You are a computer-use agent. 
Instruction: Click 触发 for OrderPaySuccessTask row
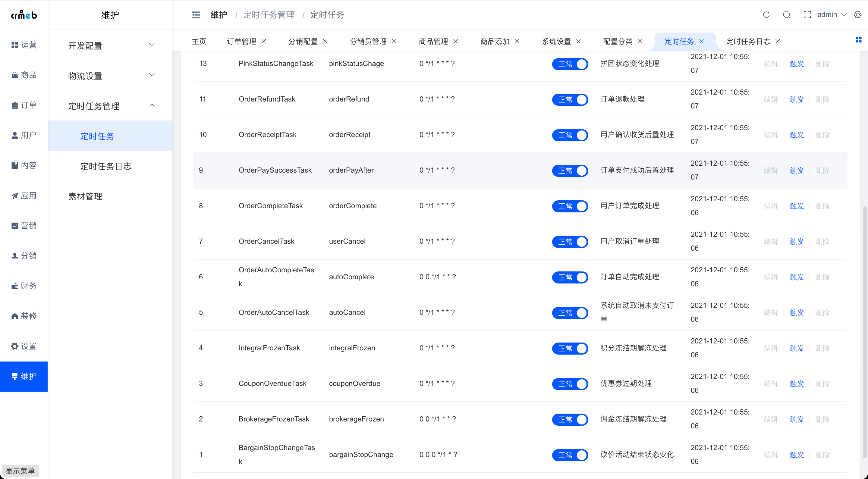(797, 171)
